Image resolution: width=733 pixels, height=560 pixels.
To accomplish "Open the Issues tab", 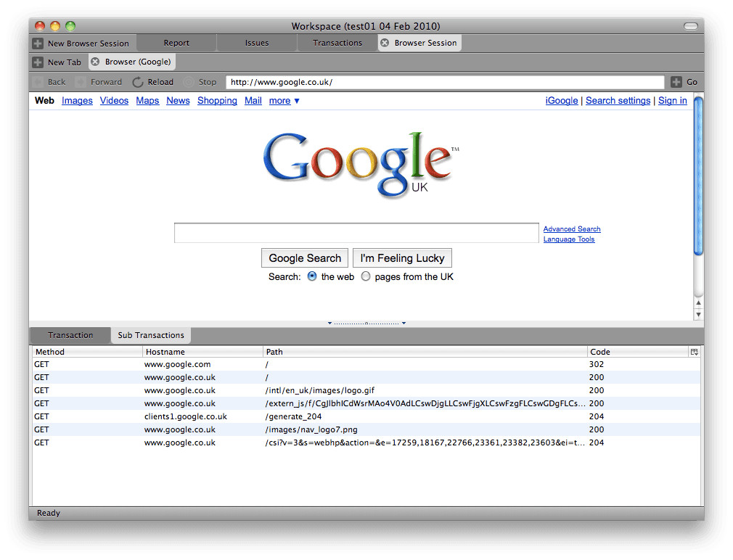I will coord(257,43).
